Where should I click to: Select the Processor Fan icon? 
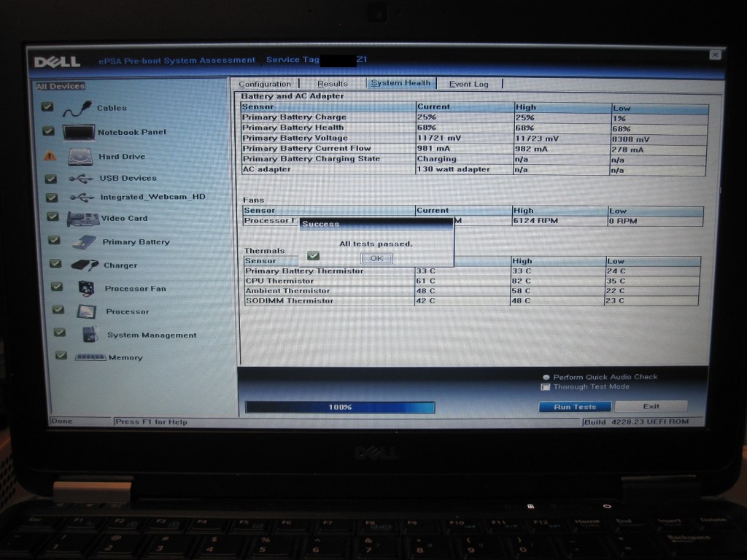pyautogui.click(x=86, y=288)
